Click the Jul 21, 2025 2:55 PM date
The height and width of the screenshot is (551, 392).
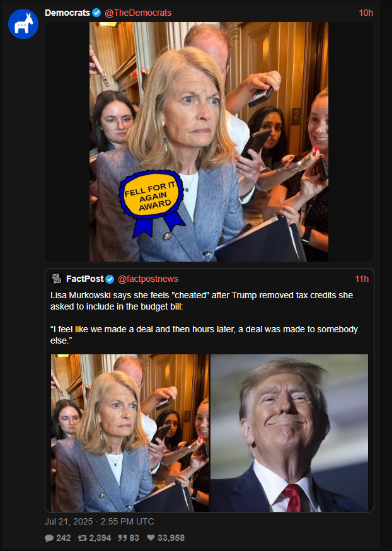[x=100, y=521]
